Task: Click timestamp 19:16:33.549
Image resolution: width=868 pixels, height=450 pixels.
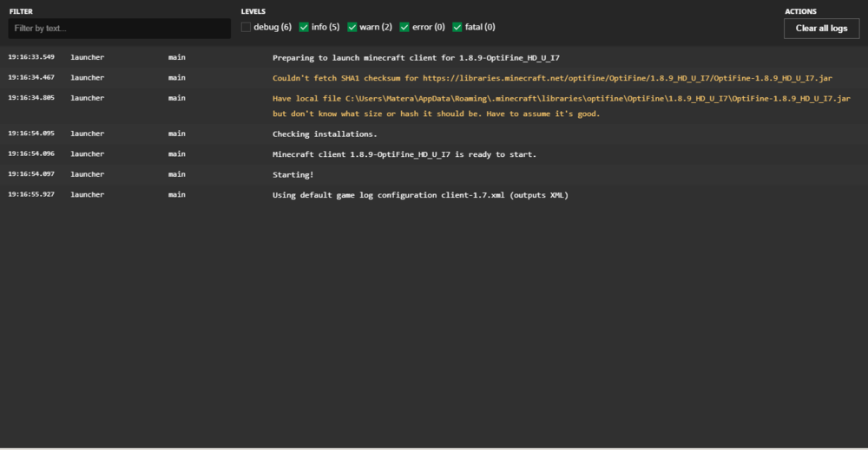Action: (31, 57)
